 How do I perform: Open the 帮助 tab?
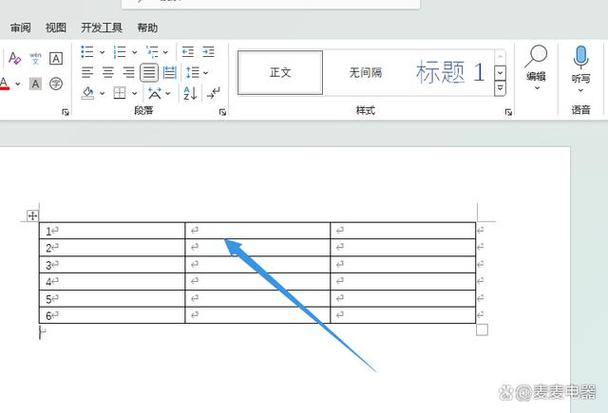147,28
